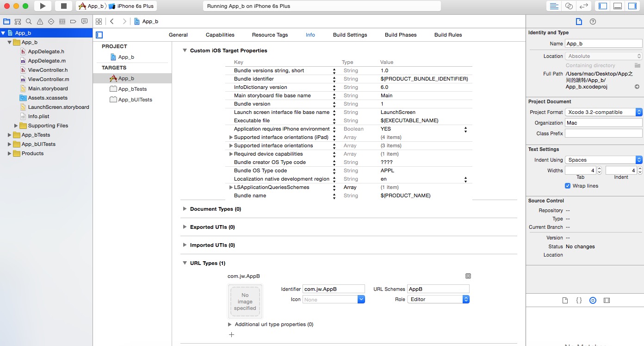Image resolution: width=644 pixels, height=346 pixels.
Task: Click the related items grid icon
Action: (99, 21)
